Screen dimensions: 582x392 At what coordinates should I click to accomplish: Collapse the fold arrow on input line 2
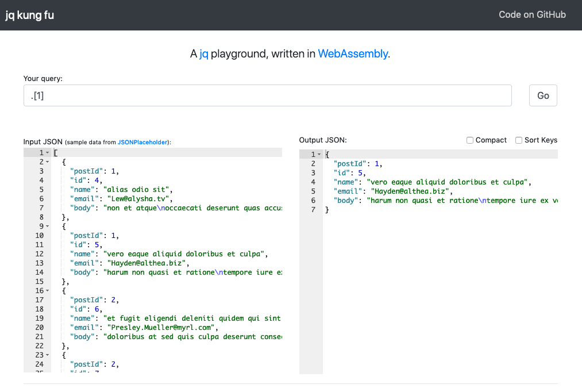[47, 162]
